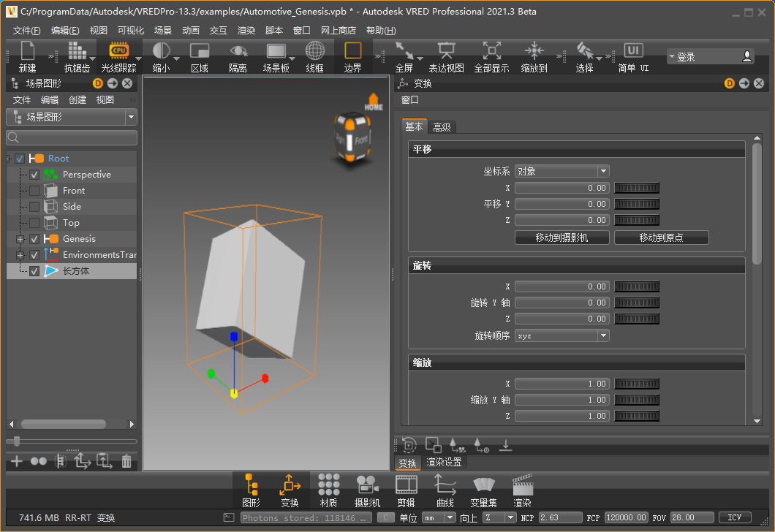The width and height of the screenshot is (775, 532).
Task: Activate the 选择 selection tool
Action: [585, 57]
